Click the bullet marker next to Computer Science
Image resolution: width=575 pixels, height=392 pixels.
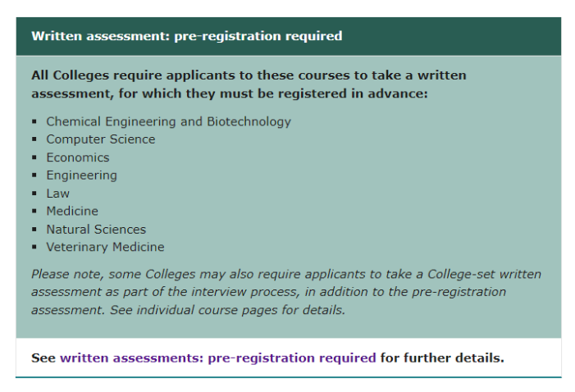[x=34, y=140]
